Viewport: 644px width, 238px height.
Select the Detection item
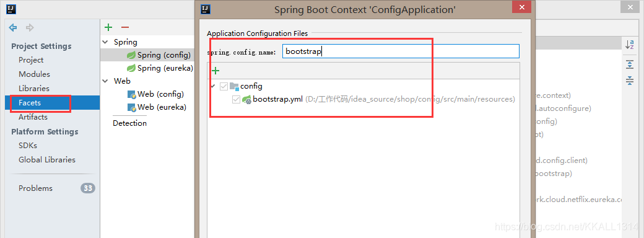(130, 123)
